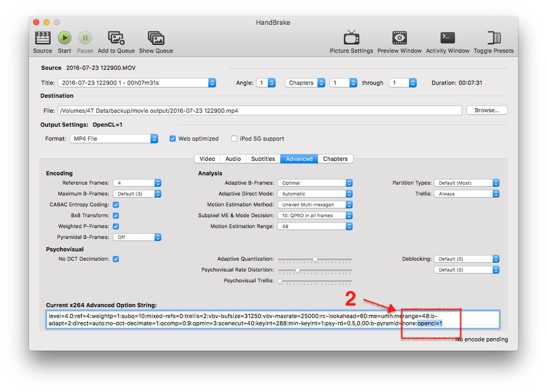Click the destination File path field

coord(260,111)
